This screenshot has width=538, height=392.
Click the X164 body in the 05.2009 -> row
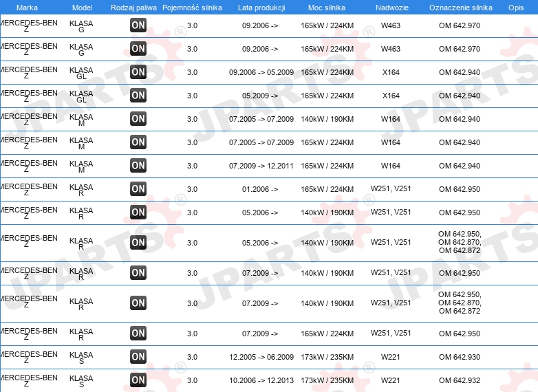pos(391,96)
